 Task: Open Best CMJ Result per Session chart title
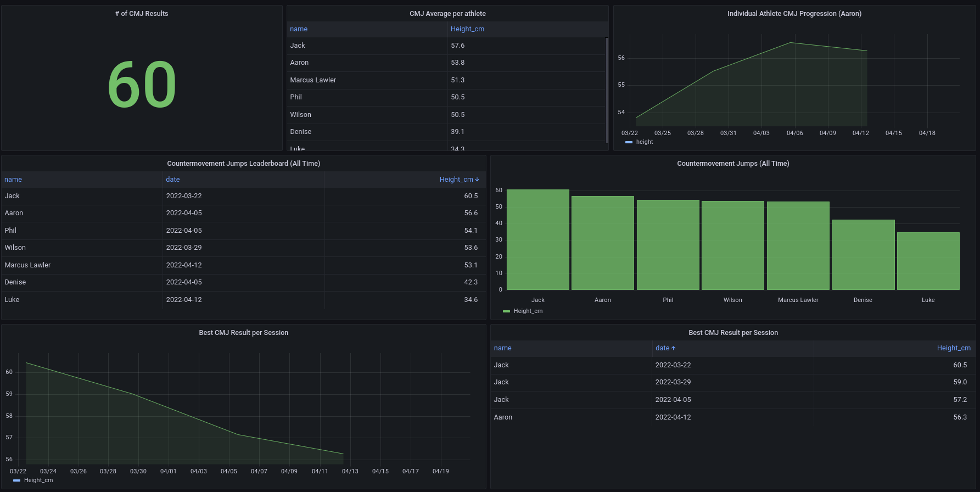pos(244,333)
